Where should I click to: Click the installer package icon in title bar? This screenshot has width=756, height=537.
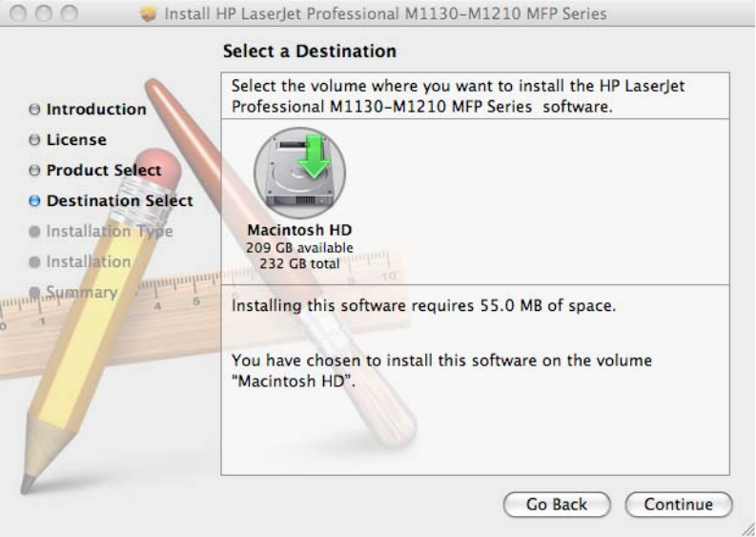[149, 13]
